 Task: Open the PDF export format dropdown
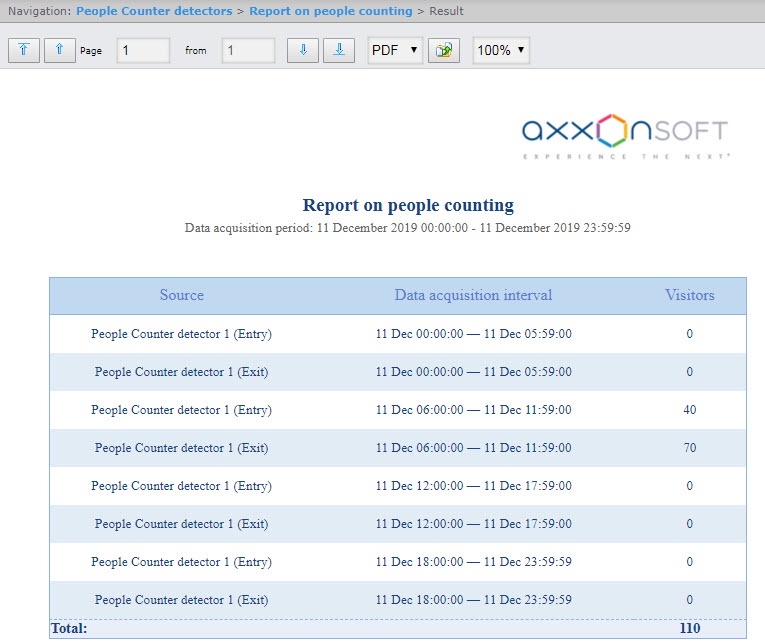coord(394,51)
